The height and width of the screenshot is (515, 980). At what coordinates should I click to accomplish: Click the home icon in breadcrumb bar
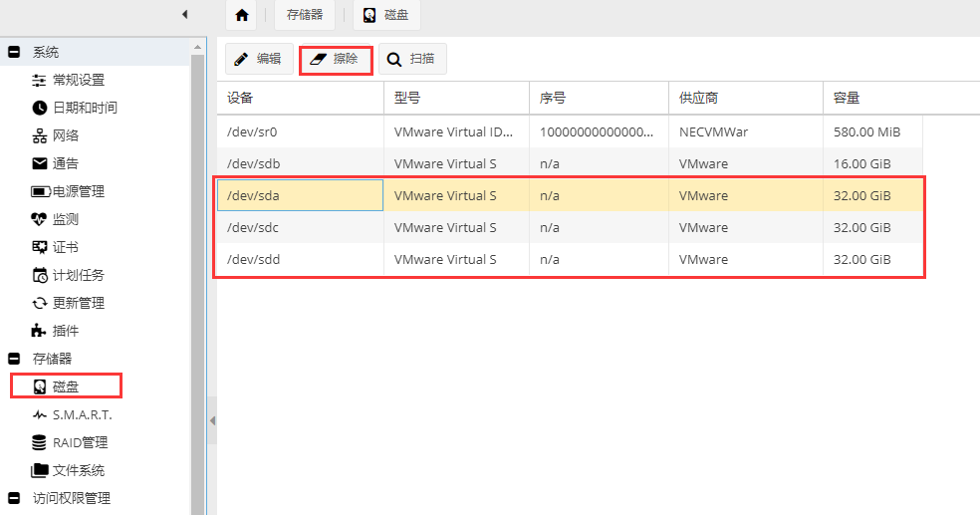[241, 15]
